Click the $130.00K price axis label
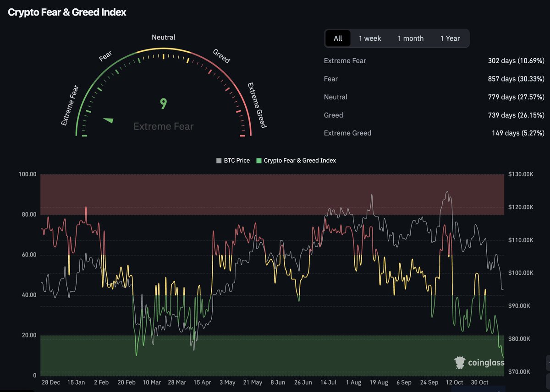The width and height of the screenshot is (550, 392). pyautogui.click(x=521, y=174)
